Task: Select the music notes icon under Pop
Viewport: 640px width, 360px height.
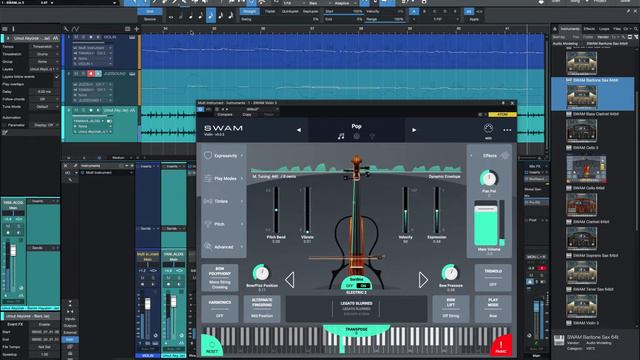Action: coord(341,136)
